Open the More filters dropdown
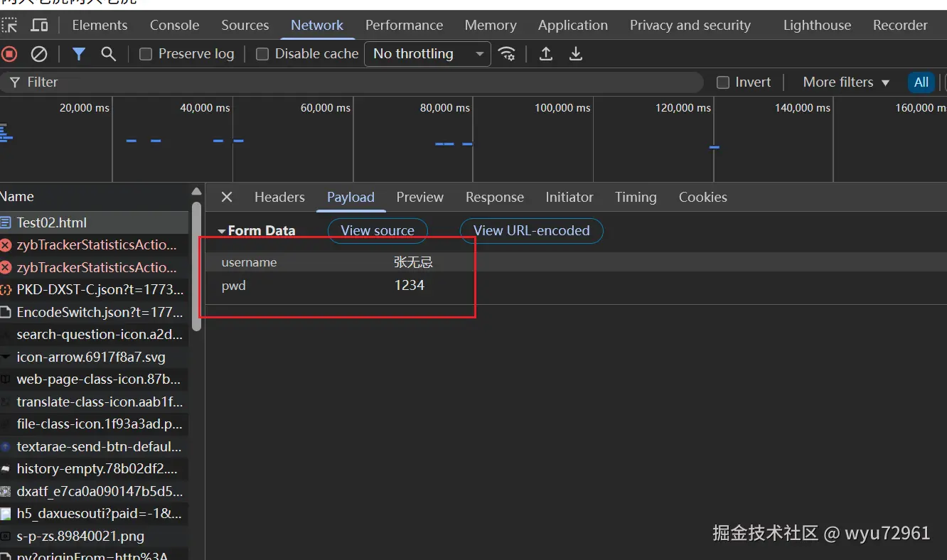 tap(846, 82)
